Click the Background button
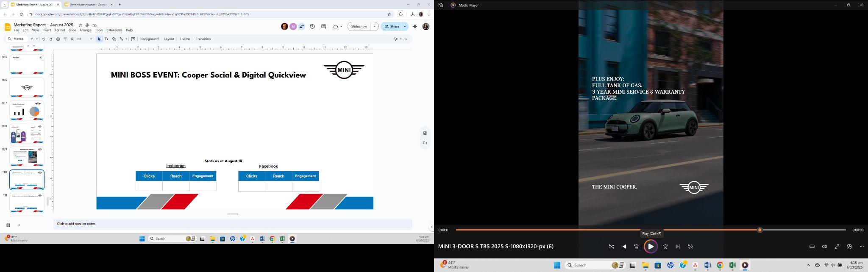868x272 pixels. 150,39
